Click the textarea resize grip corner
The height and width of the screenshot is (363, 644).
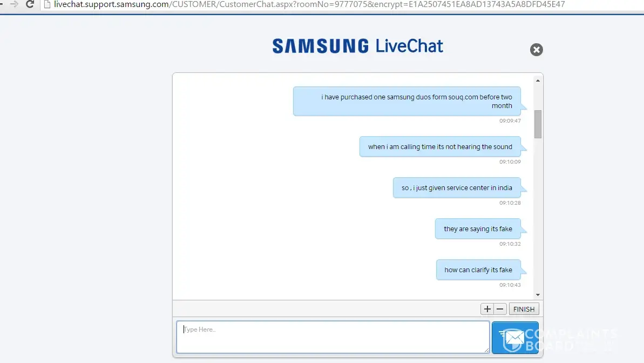(x=487, y=350)
